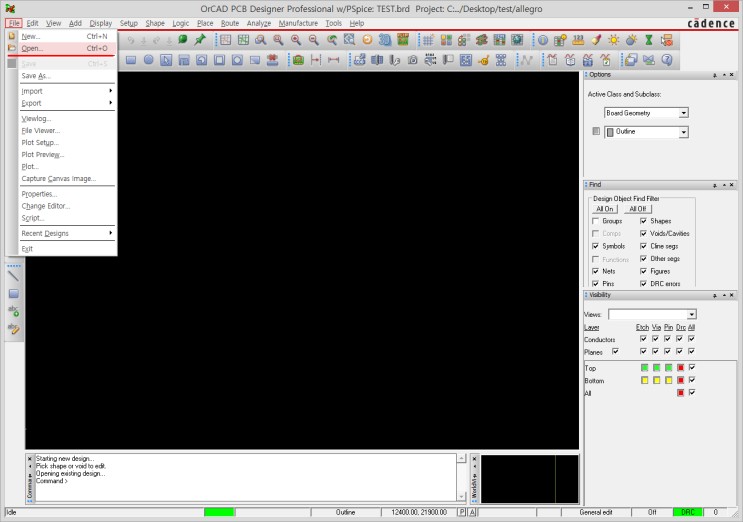Click the Zoom Previous icon
Screen dimensions: 743x522
pyautogui.click(x=332, y=40)
